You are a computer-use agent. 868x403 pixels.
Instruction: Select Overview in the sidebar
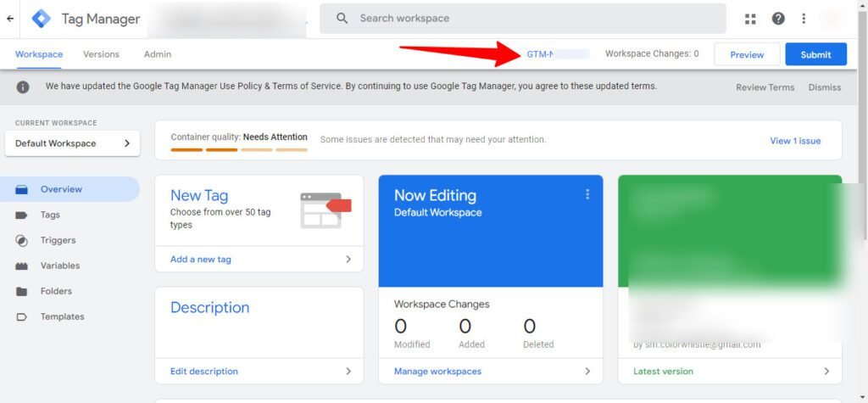[70, 189]
